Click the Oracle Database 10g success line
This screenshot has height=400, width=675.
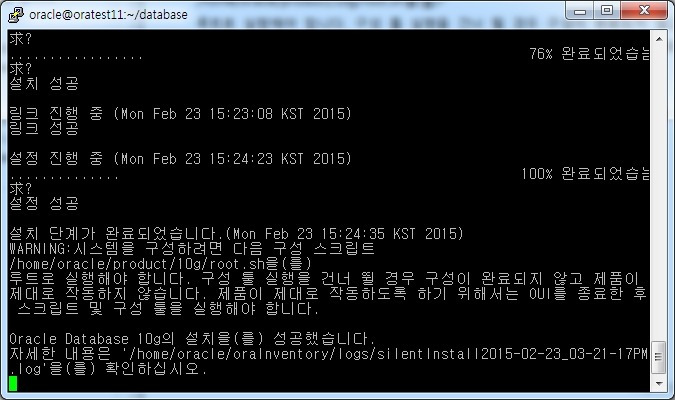192,339
